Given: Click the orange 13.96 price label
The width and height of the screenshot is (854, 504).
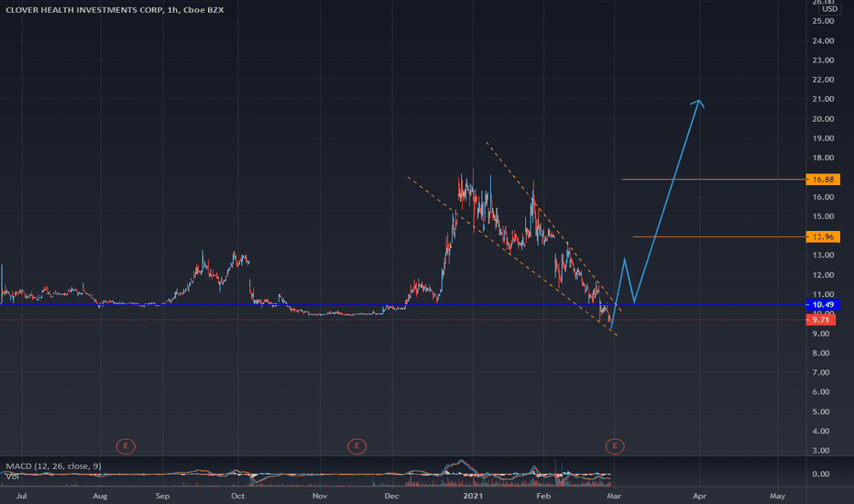Looking at the screenshot, I should pos(823,236).
